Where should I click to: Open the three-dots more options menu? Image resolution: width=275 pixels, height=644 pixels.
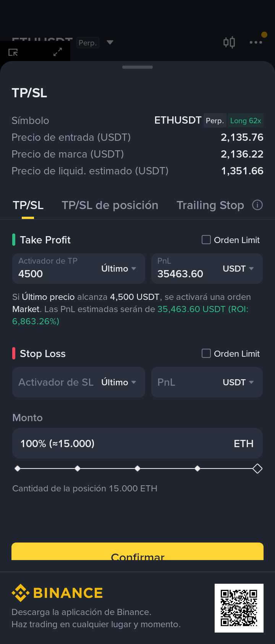(256, 42)
